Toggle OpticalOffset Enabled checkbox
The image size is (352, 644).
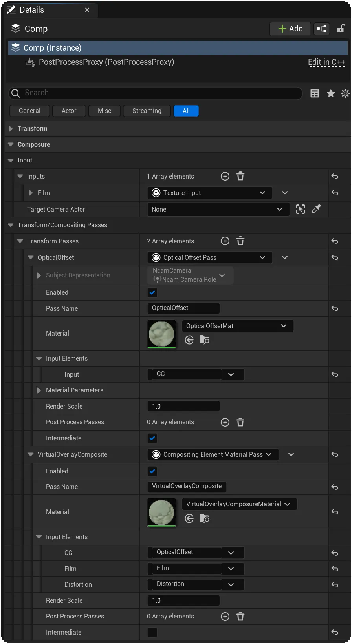152,292
